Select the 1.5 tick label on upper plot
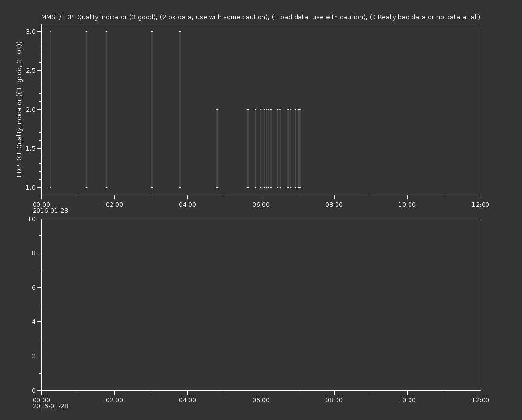Viewport: 522px width, 420px height. click(x=30, y=148)
